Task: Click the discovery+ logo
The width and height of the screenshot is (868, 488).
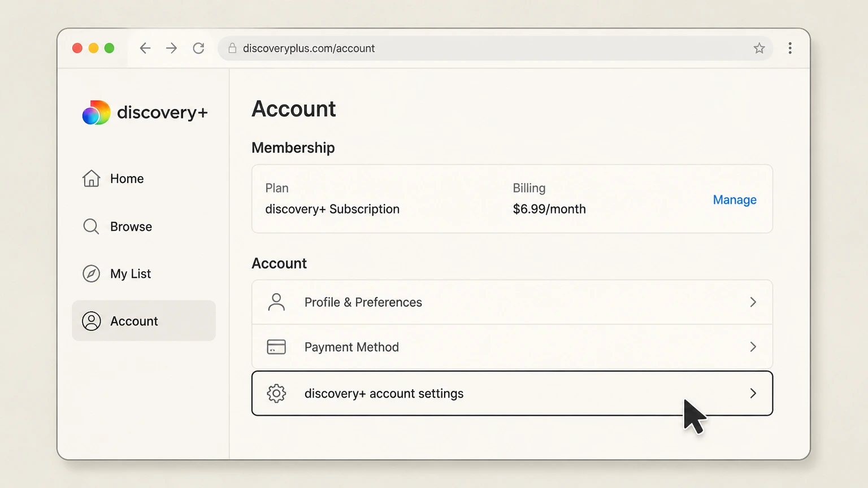Action: pos(145,112)
